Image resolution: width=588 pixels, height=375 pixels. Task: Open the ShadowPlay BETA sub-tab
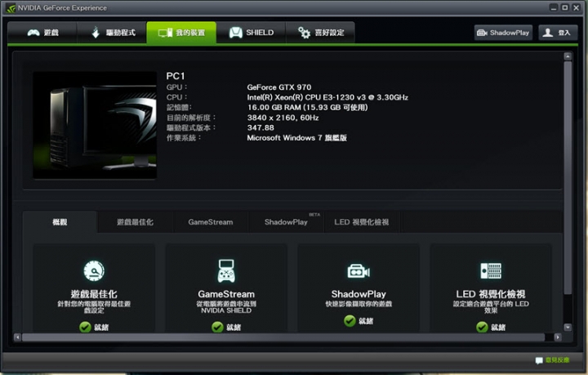[x=286, y=222]
